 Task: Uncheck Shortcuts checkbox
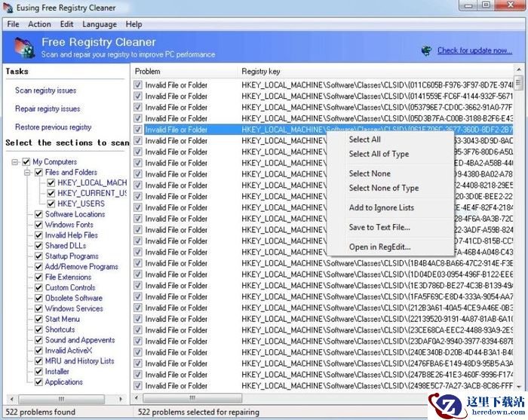[38, 330]
